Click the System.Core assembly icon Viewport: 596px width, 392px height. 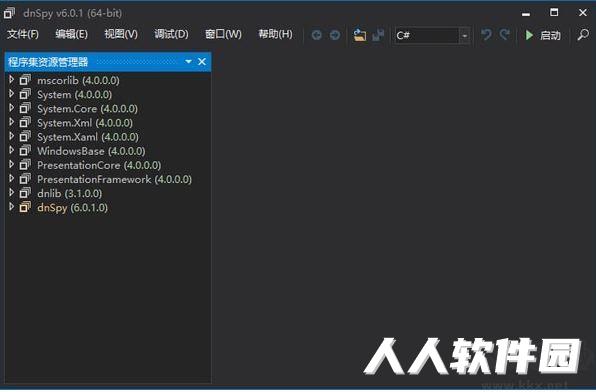pos(25,108)
